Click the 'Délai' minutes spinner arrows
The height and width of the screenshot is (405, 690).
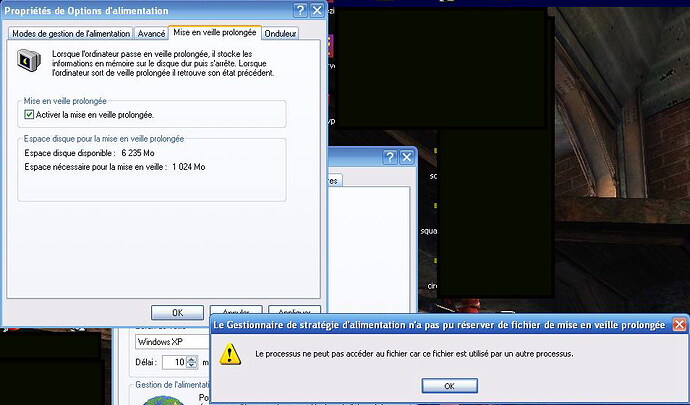click(194, 362)
